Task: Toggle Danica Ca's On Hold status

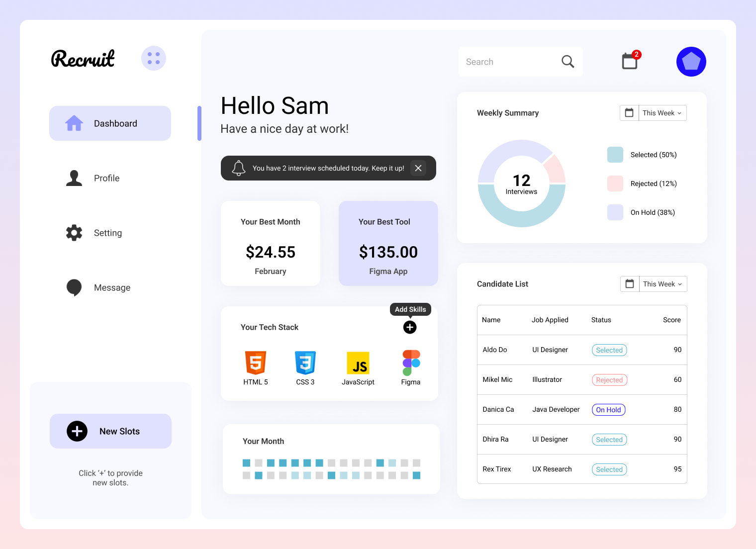Action: [608, 409]
